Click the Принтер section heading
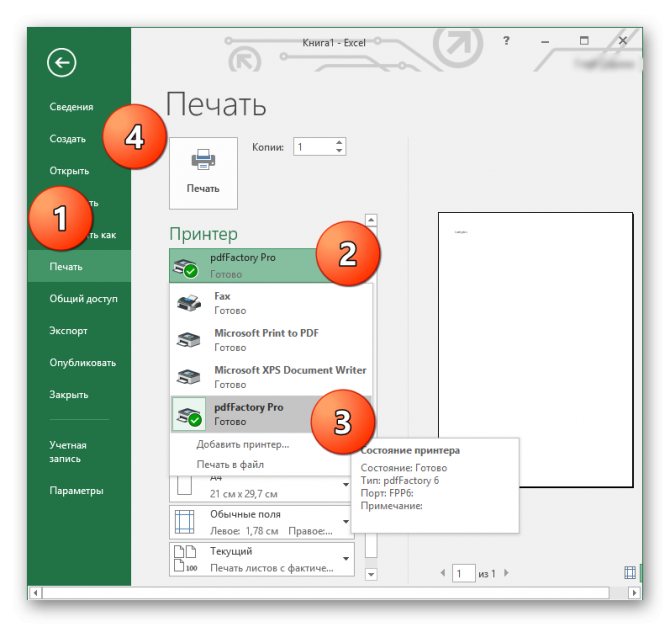 pyautogui.click(x=203, y=234)
